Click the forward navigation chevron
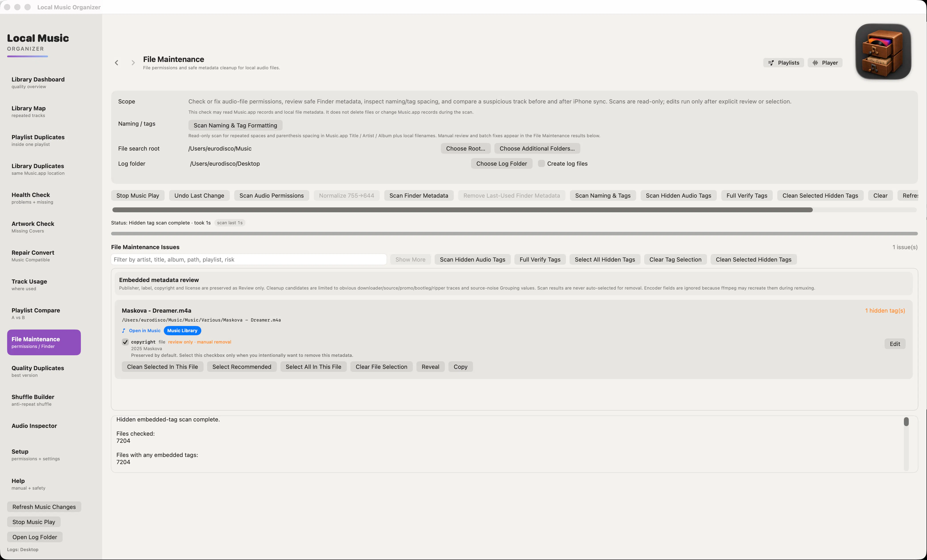The image size is (927, 560). [x=133, y=63]
